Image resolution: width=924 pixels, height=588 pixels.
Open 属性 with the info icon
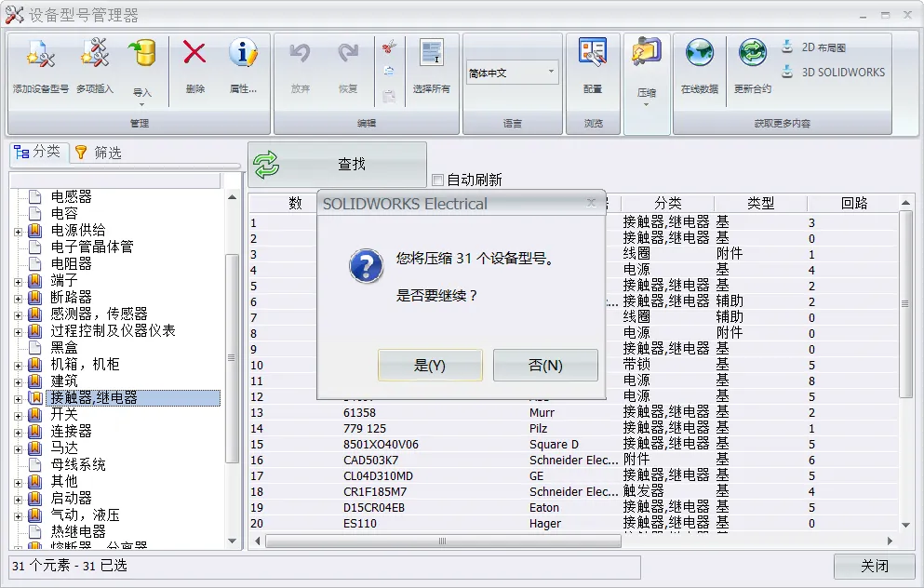tap(243, 53)
